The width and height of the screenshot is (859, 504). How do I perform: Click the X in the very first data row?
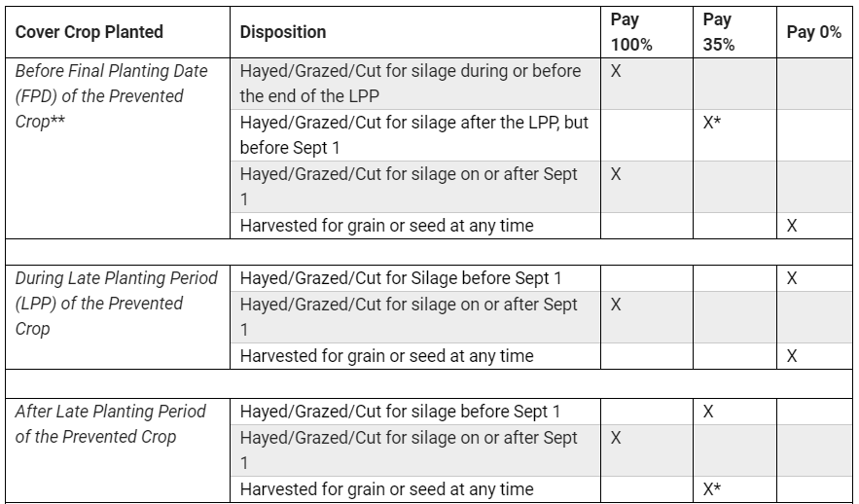pyautogui.click(x=616, y=71)
